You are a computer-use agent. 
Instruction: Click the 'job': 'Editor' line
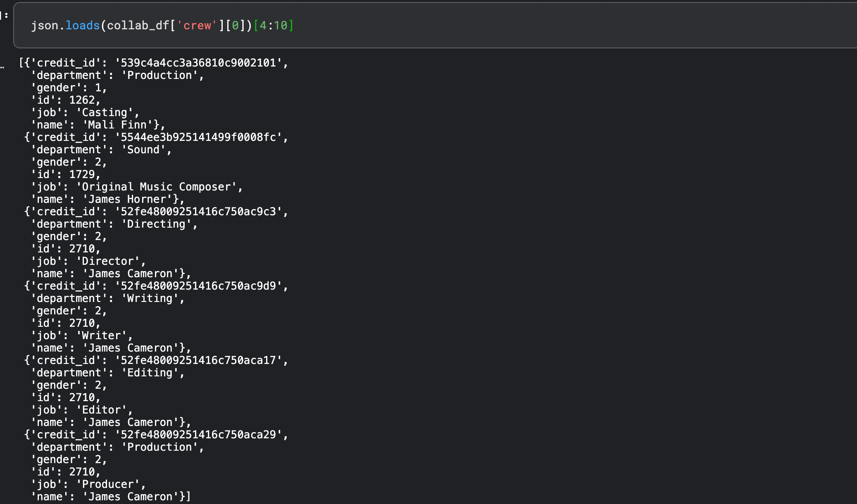82,410
